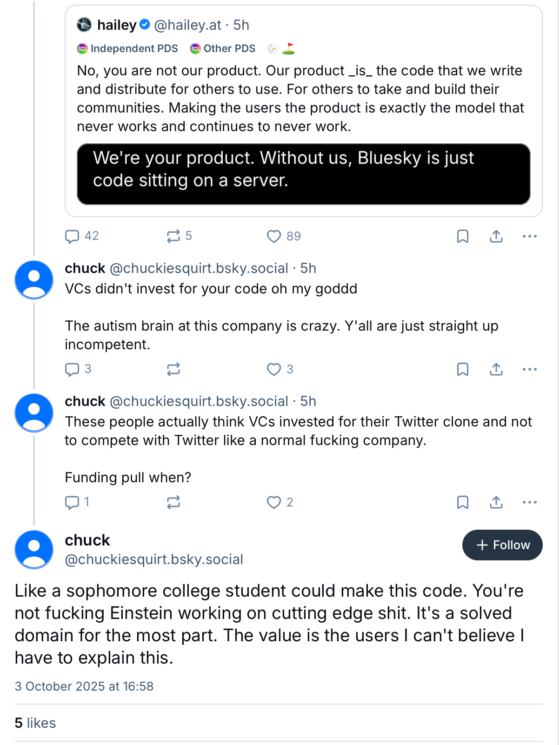Bookmark hailey's post
560x745 pixels.
(x=462, y=236)
